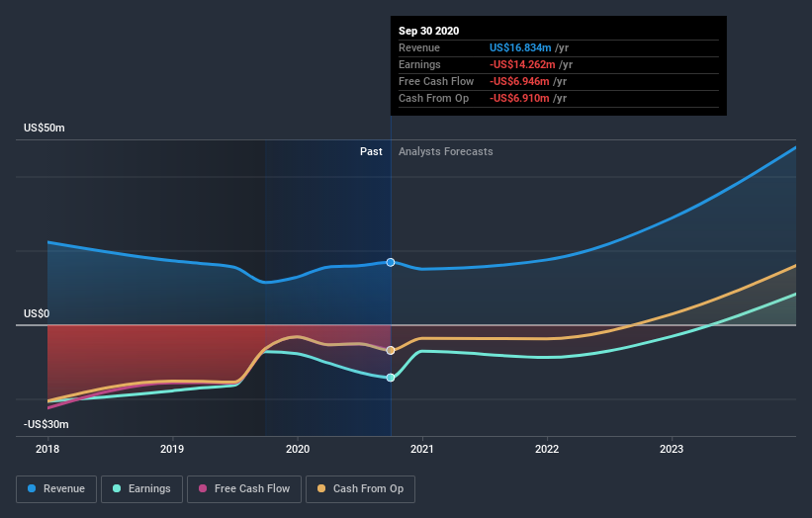Click the US$50m y-axis label

pyautogui.click(x=45, y=128)
